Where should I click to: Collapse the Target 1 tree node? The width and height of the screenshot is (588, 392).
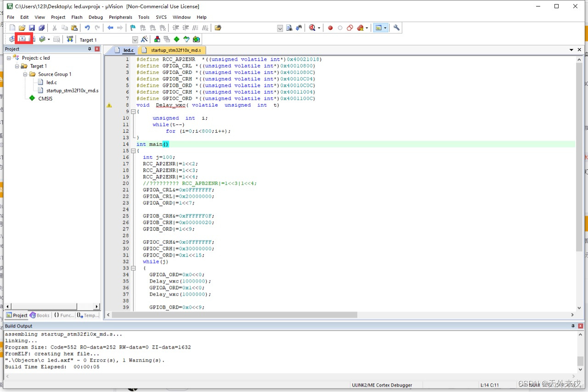tap(17, 66)
